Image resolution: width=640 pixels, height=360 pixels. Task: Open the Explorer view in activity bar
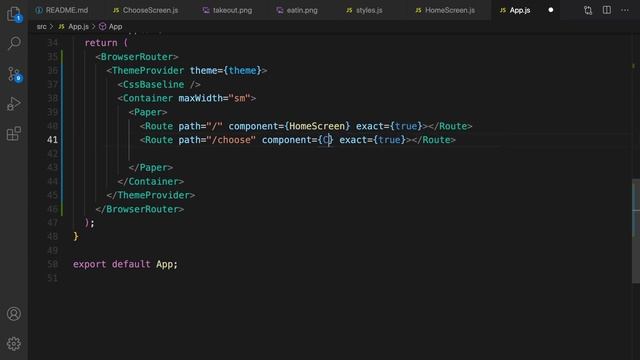pyautogui.click(x=14, y=14)
